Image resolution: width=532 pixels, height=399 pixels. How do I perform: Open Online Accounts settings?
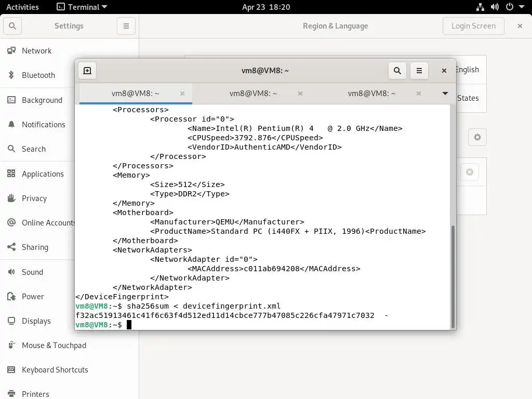tap(37, 222)
